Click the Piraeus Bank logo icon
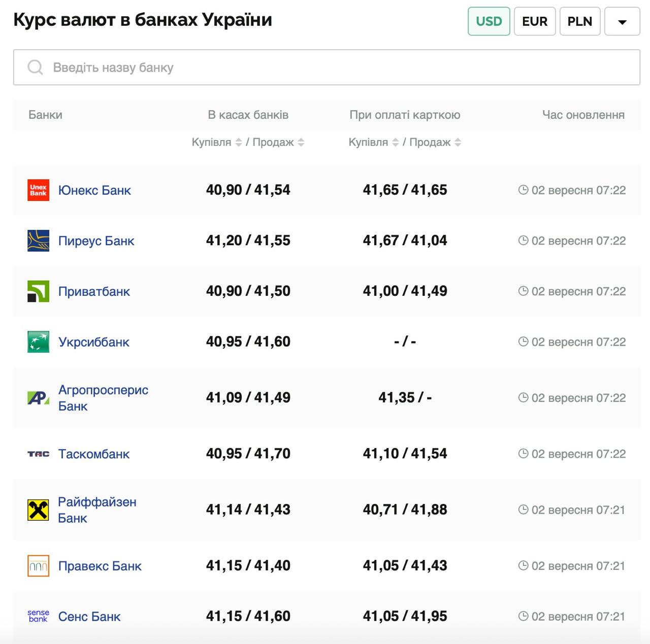The image size is (650, 644). (38, 241)
